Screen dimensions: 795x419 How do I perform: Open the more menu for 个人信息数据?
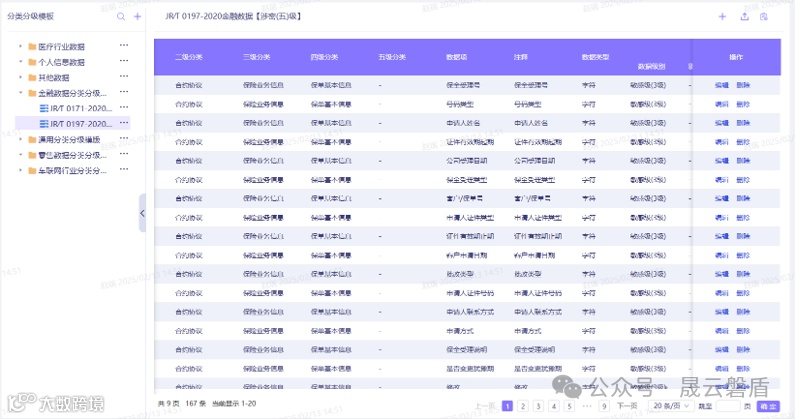coord(124,61)
